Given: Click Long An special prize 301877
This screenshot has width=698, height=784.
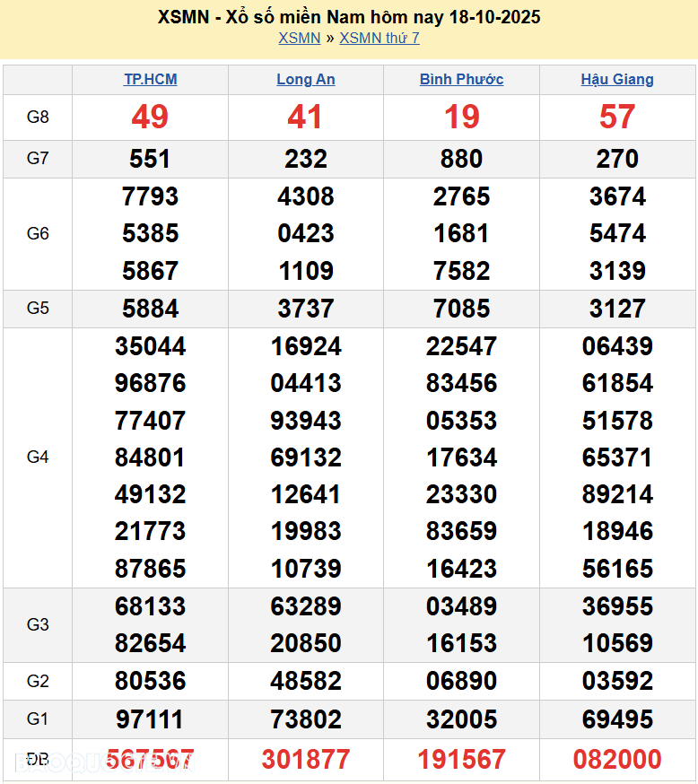Looking at the screenshot, I should click(x=306, y=760).
